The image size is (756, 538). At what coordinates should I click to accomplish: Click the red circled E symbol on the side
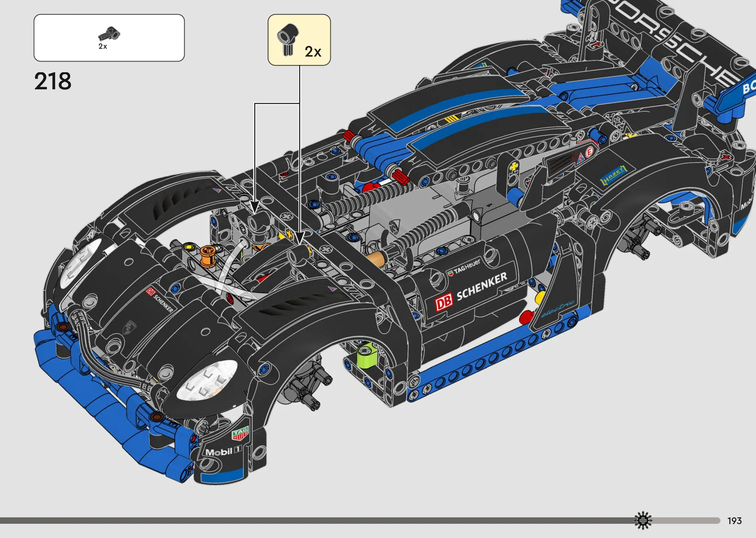pyautogui.click(x=589, y=152)
